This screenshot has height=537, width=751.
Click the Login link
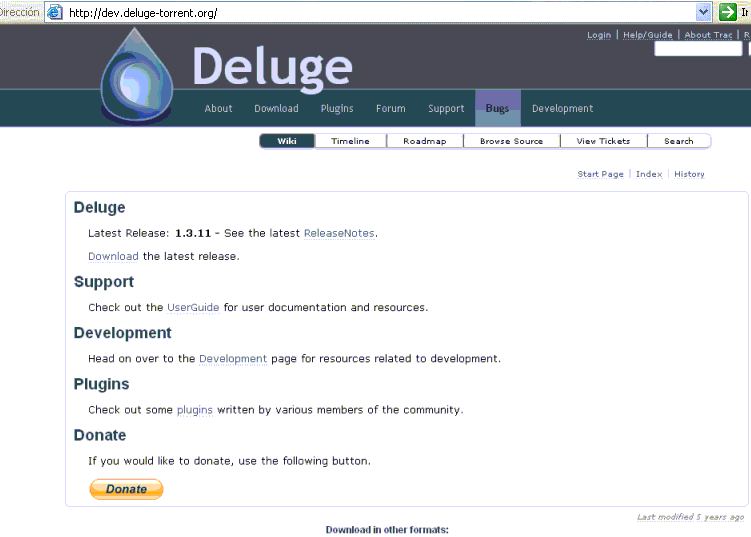(599, 35)
